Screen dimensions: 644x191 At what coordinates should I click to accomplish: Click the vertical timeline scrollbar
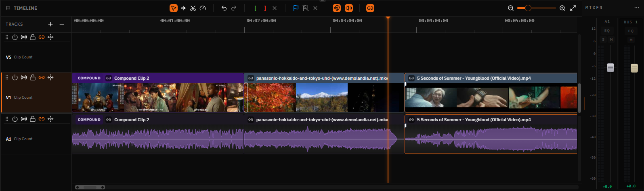point(579,98)
